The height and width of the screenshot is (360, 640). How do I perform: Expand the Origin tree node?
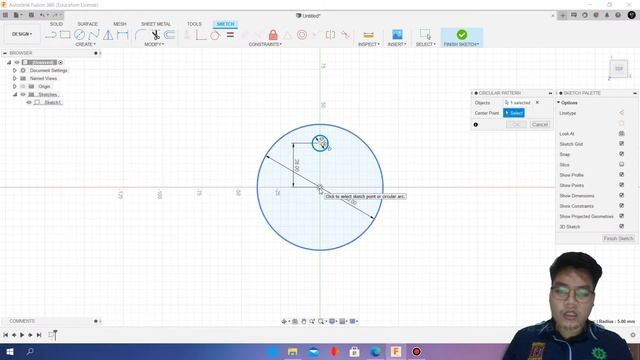click(x=15, y=86)
